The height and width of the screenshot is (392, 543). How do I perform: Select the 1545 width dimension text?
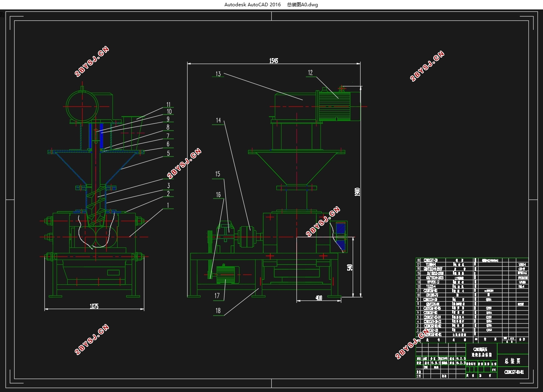(x=274, y=61)
